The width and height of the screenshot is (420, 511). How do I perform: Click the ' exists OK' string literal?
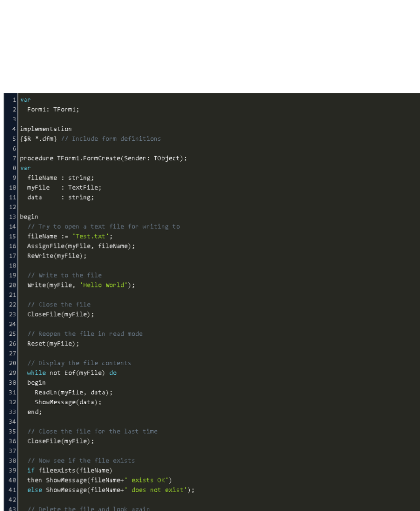pos(146,481)
